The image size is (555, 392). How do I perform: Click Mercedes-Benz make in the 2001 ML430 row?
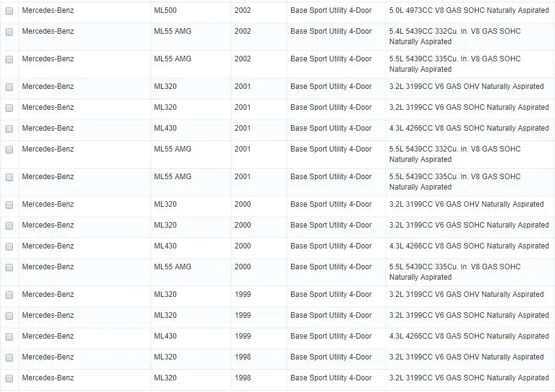(48, 128)
